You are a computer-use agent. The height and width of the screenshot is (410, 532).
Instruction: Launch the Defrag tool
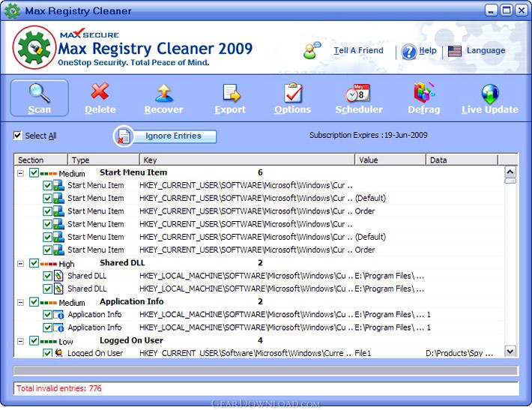pos(424,98)
